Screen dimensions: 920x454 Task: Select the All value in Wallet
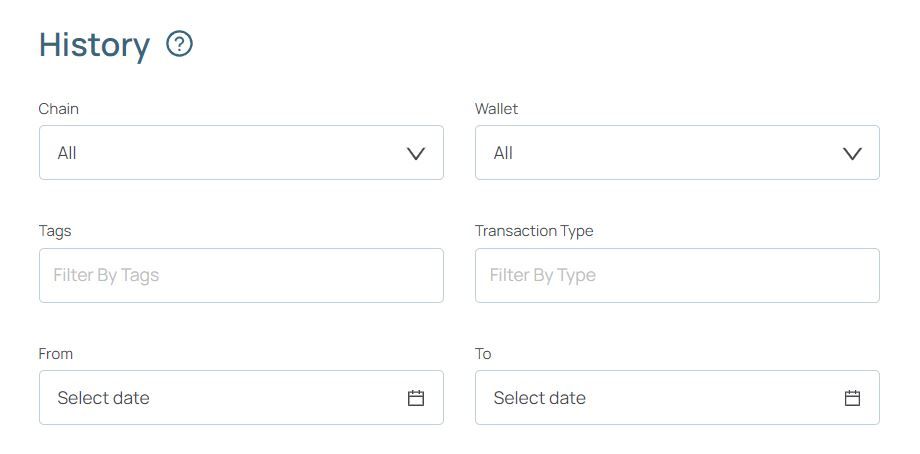(503, 153)
